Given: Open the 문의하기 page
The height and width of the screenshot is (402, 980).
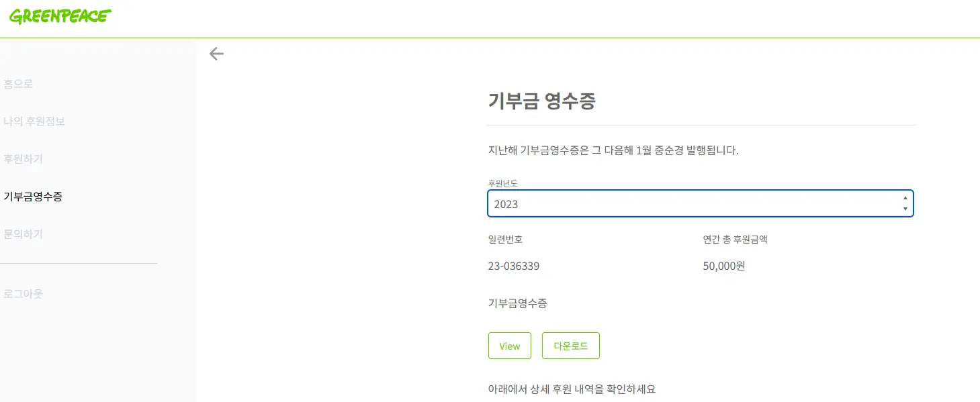Looking at the screenshot, I should tap(24, 234).
